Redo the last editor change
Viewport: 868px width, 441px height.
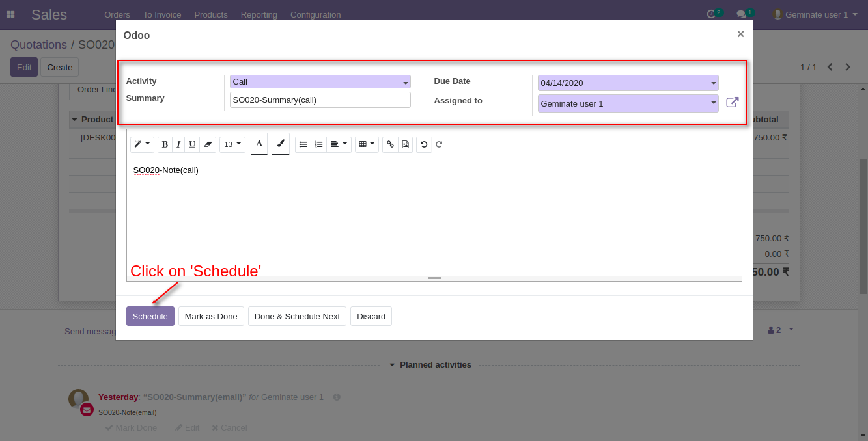pos(438,144)
